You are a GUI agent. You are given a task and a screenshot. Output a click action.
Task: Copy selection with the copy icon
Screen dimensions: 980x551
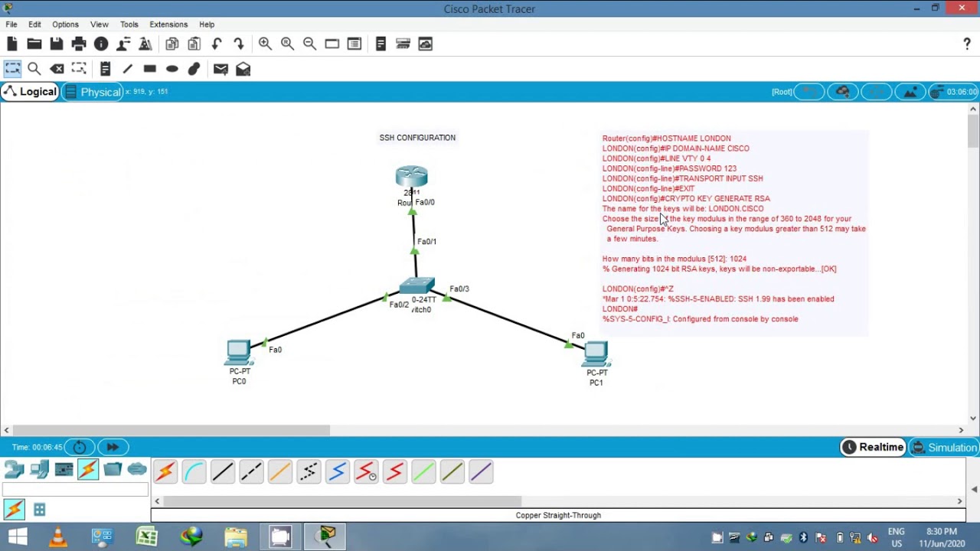(172, 44)
